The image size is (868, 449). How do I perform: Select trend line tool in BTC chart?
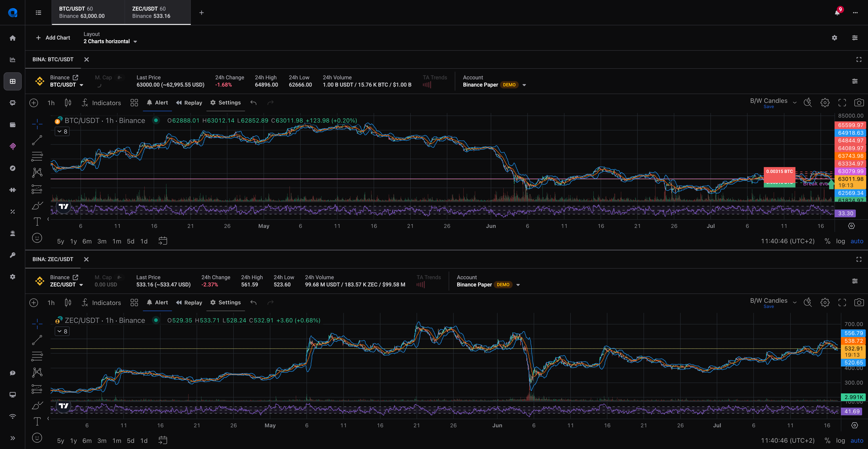pyautogui.click(x=37, y=140)
